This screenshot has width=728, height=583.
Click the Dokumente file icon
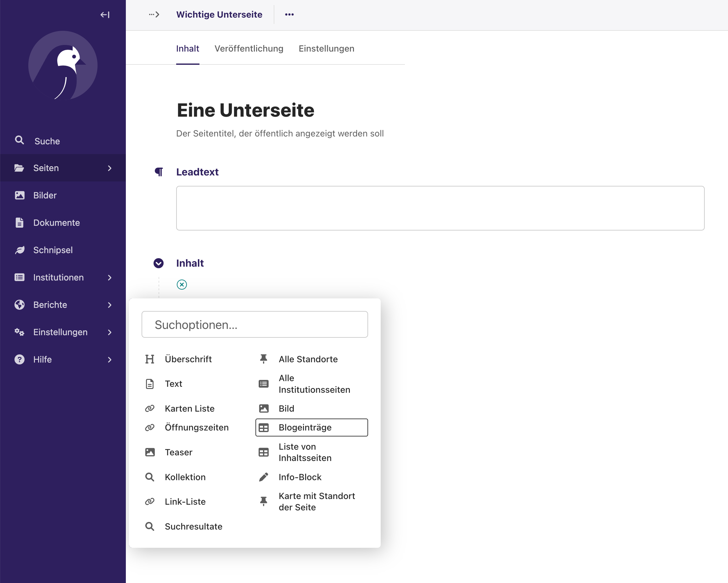(20, 222)
